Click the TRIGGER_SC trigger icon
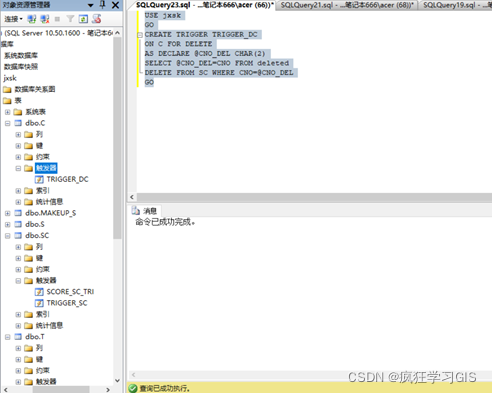 39,303
